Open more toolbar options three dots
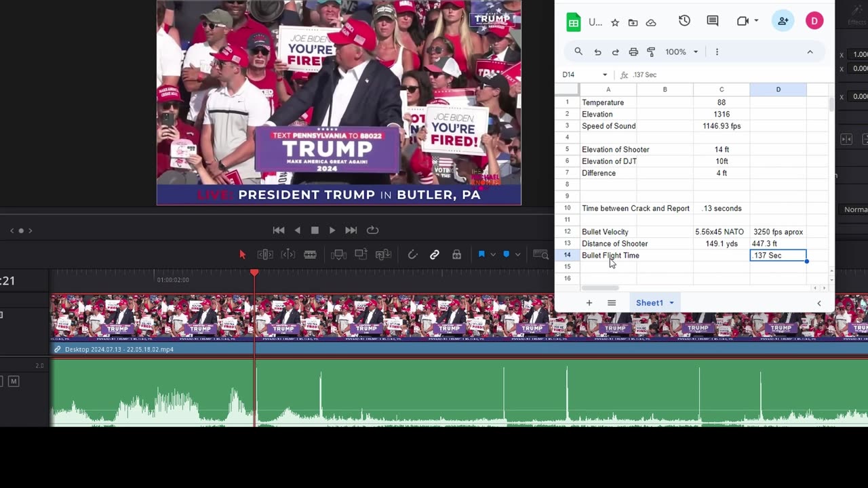This screenshot has height=488, width=868. click(717, 52)
